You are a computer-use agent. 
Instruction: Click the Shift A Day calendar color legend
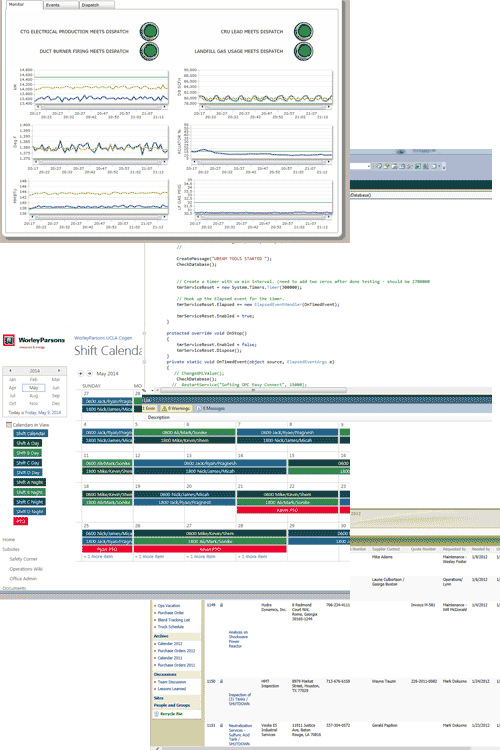pyautogui.click(x=28, y=443)
